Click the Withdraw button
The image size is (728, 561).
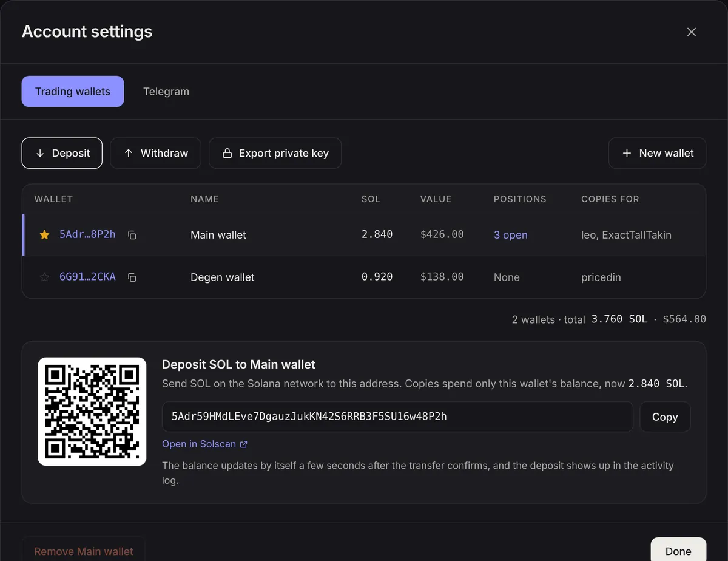155,153
